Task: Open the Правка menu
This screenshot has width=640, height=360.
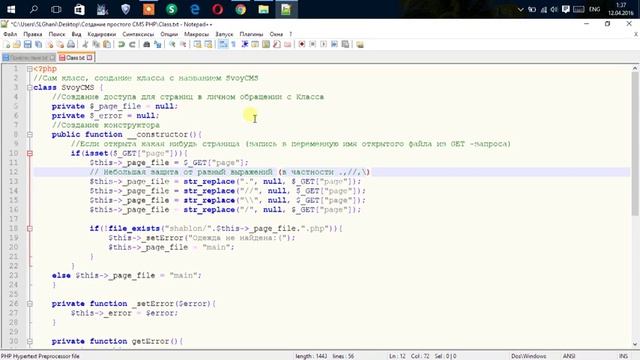Action: click(33, 34)
